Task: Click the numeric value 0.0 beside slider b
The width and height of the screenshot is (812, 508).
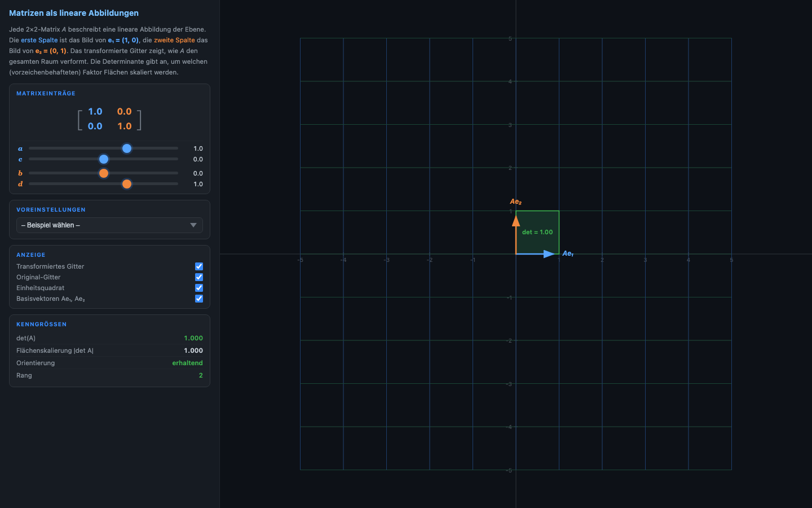Action: (x=198, y=173)
